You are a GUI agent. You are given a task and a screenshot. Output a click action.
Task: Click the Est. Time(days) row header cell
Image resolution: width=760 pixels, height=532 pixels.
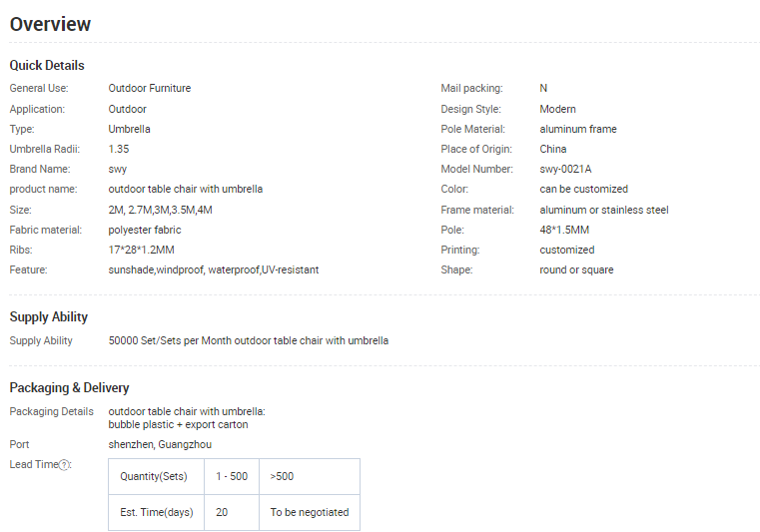[x=155, y=512]
